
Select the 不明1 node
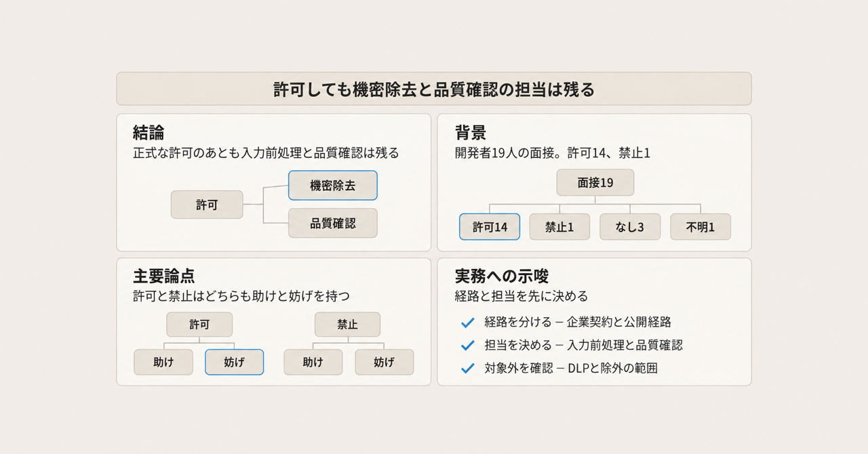coord(701,227)
